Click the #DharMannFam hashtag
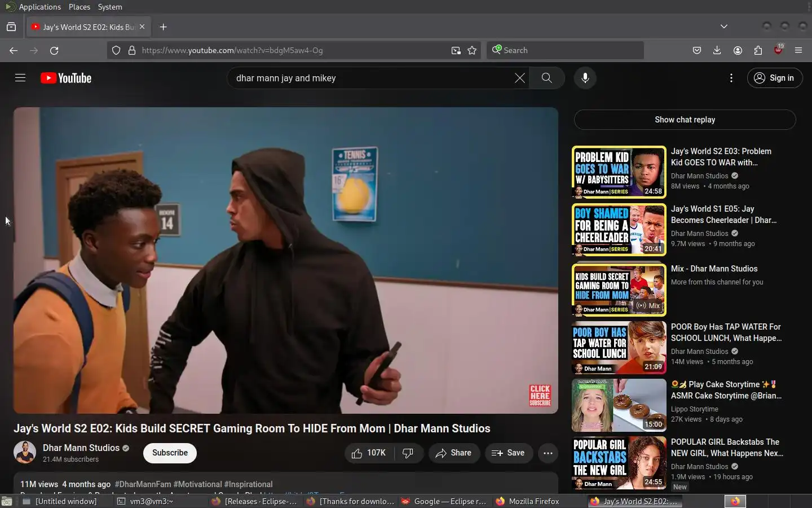Screen dimensions: 812x508 (x=143, y=484)
